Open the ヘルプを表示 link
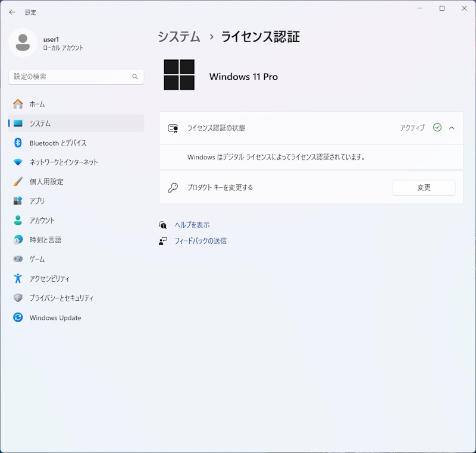 coord(192,225)
